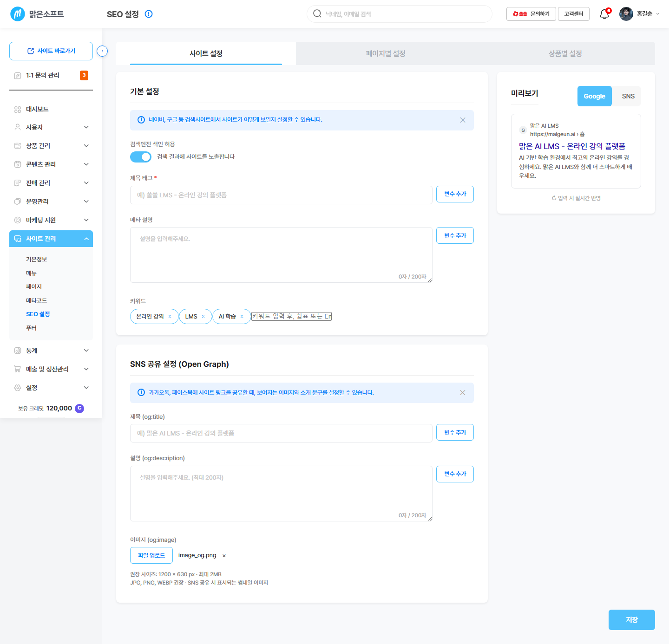The width and height of the screenshot is (669, 644).
Task: Click the SEO 설정 info icon
Action: (149, 14)
